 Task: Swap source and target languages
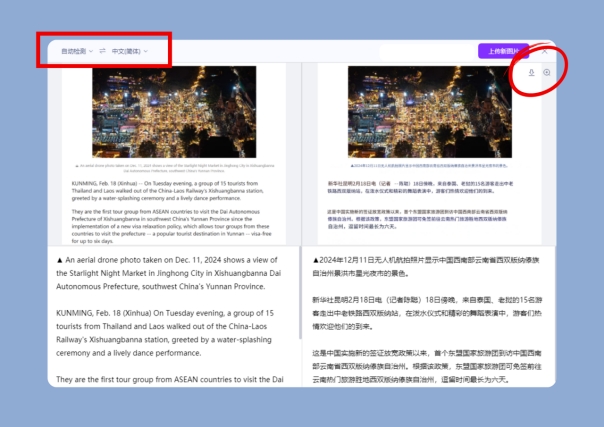102,51
